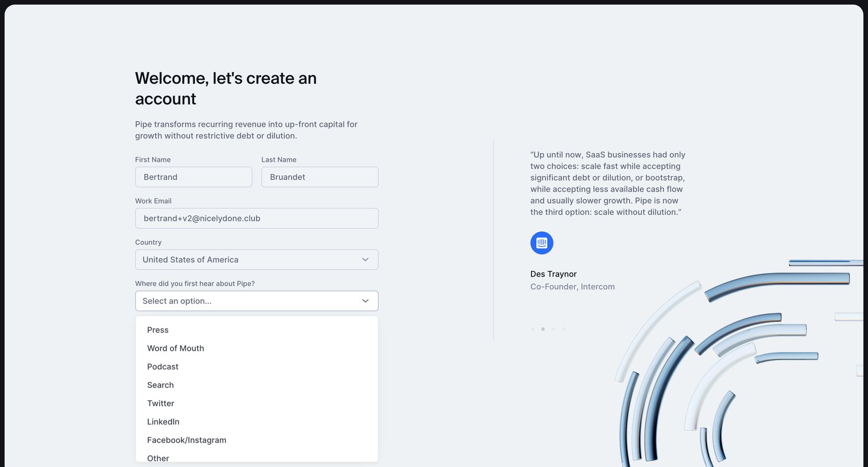Screen dimensions: 868x467
Task: Select the 'Word of Mouth' option
Action: pyautogui.click(x=257, y=348)
